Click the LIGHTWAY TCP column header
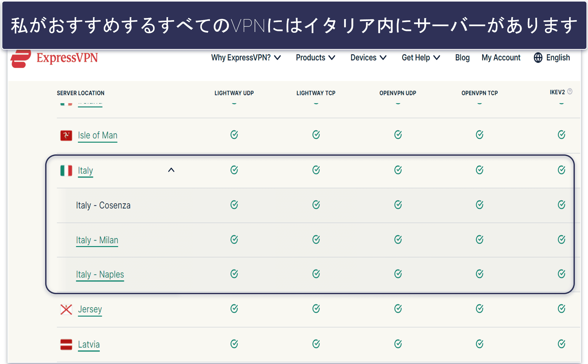This screenshot has width=588, height=364. pyautogui.click(x=316, y=93)
